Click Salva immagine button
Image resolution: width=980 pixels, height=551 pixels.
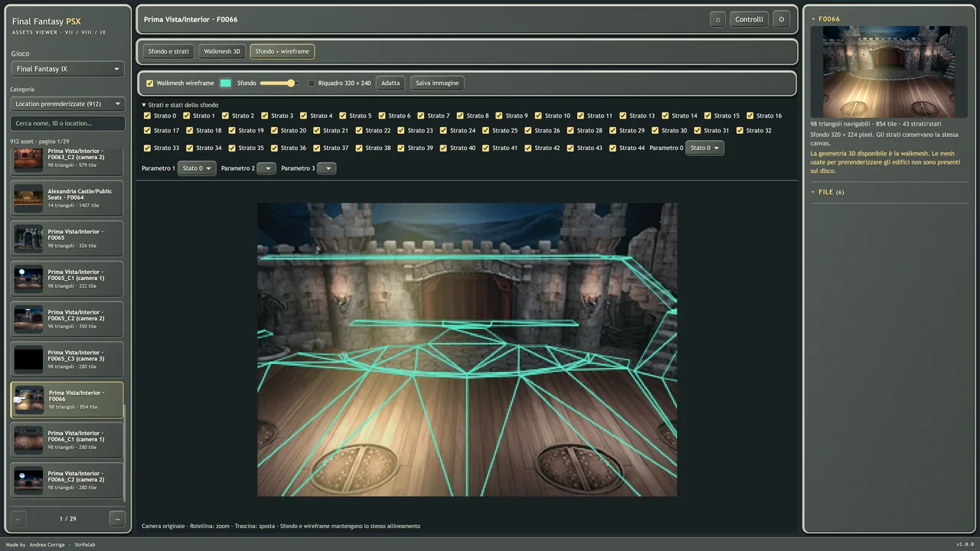point(437,83)
